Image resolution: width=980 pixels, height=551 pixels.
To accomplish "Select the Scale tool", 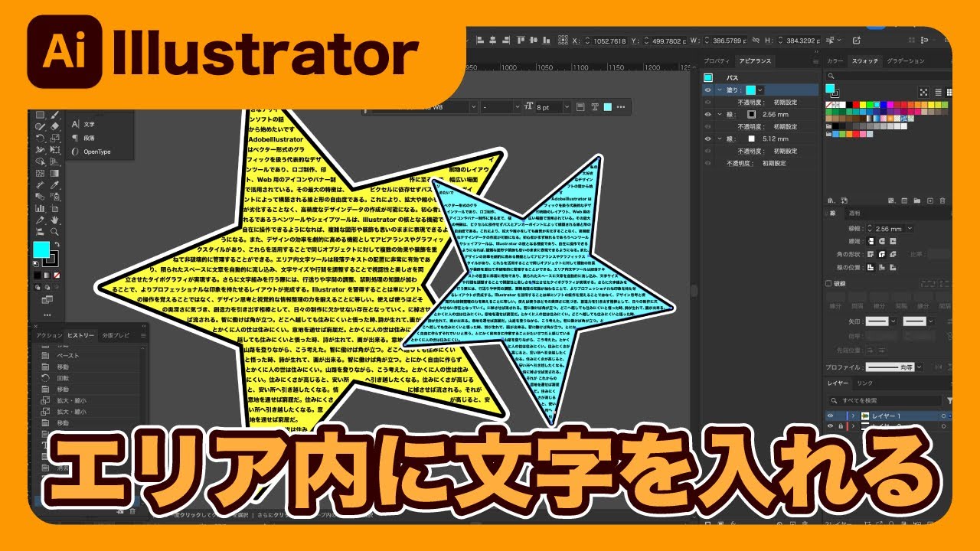I will [55, 138].
